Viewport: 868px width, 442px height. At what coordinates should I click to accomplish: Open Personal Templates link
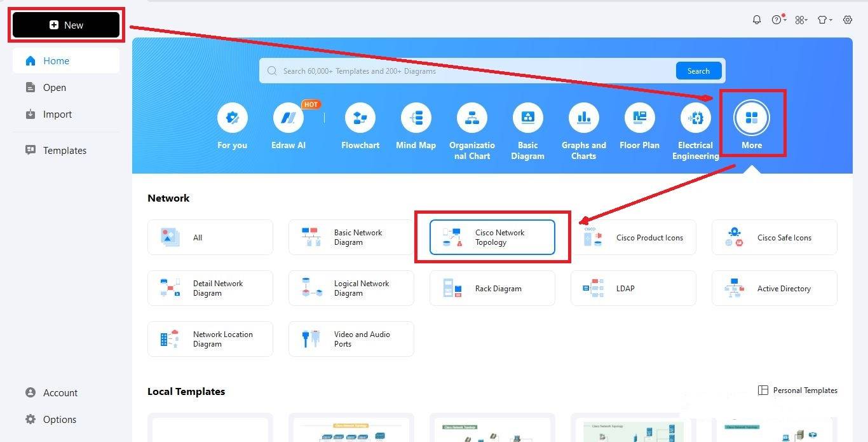click(x=798, y=390)
